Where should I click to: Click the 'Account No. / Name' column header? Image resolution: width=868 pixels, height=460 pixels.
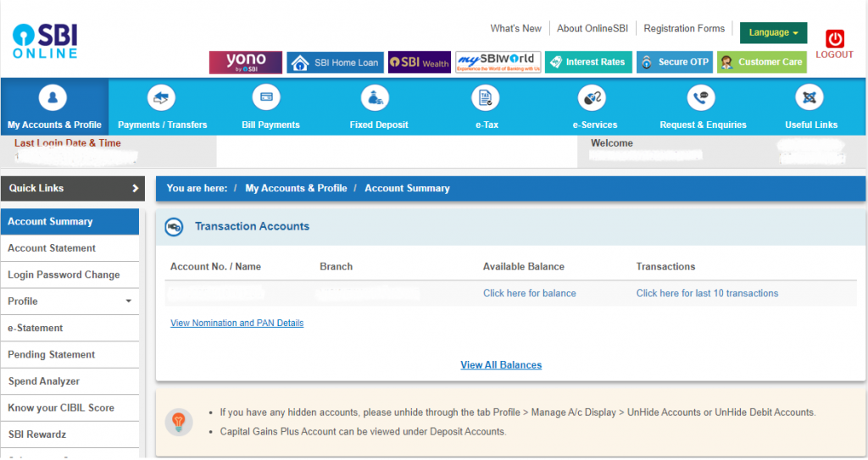tap(215, 267)
